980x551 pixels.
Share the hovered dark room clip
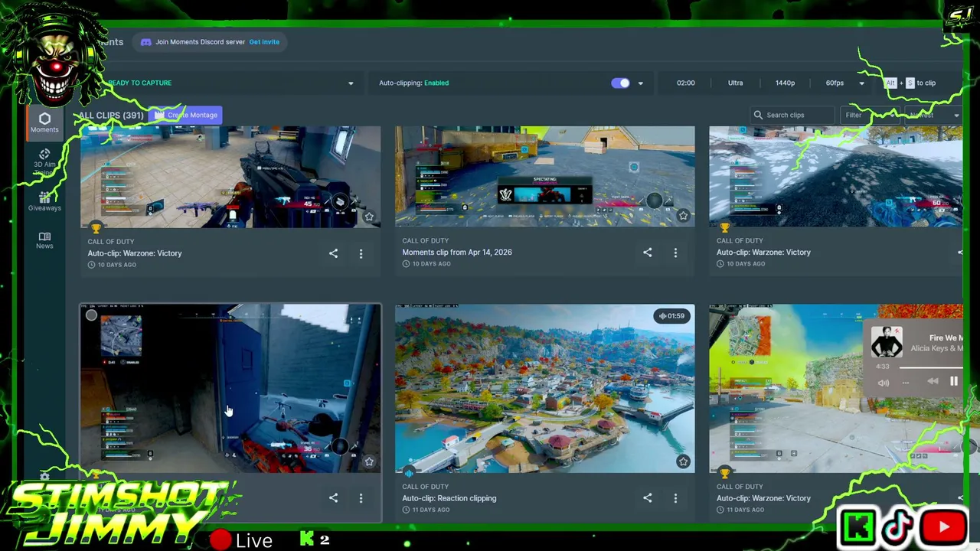click(x=333, y=498)
